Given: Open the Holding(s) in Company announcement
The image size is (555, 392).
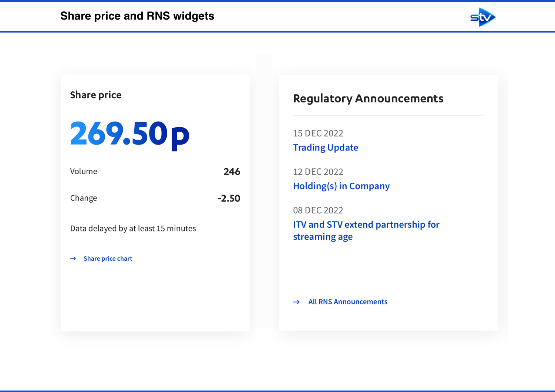Looking at the screenshot, I should click(x=341, y=186).
